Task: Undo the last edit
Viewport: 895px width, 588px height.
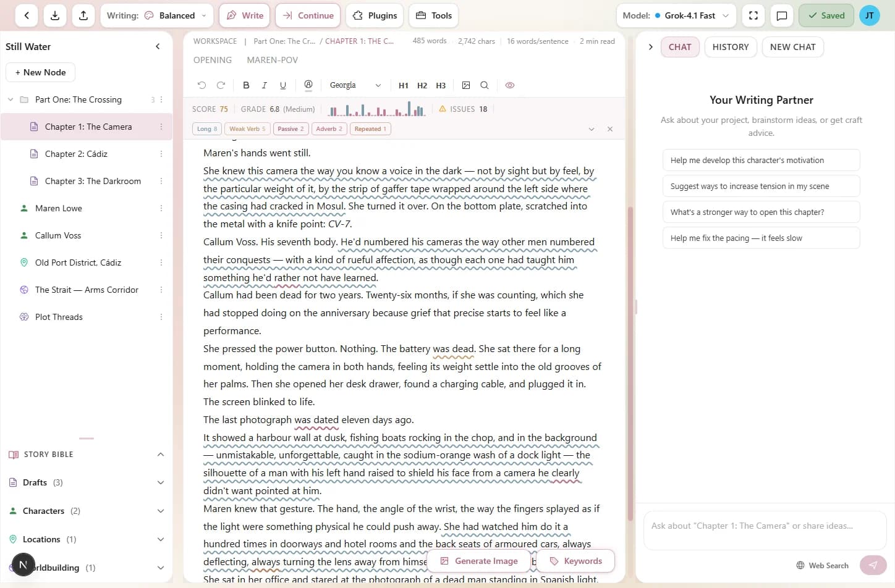Action: [201, 85]
